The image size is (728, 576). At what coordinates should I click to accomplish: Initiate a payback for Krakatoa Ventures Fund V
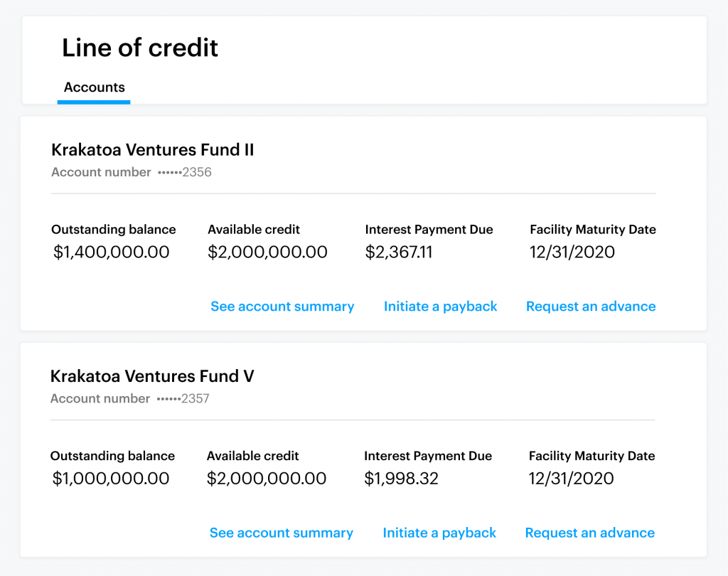pos(439,532)
